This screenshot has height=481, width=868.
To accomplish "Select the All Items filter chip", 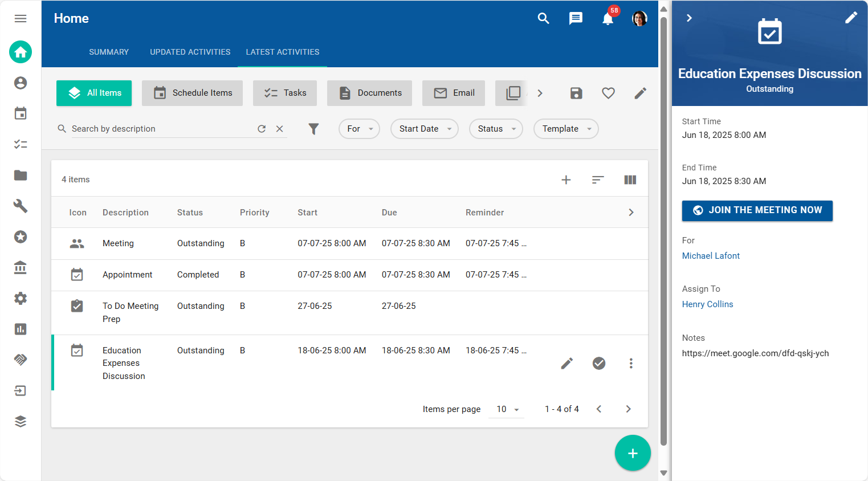I will 94,93.
